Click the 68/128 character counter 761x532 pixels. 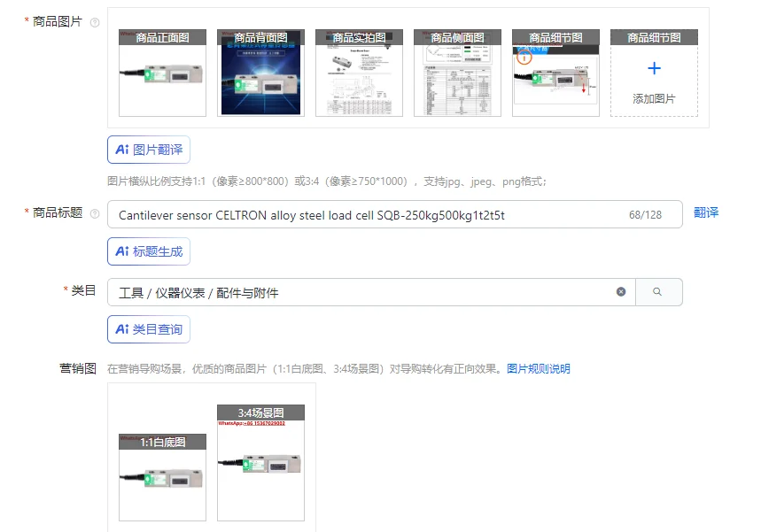click(x=645, y=215)
